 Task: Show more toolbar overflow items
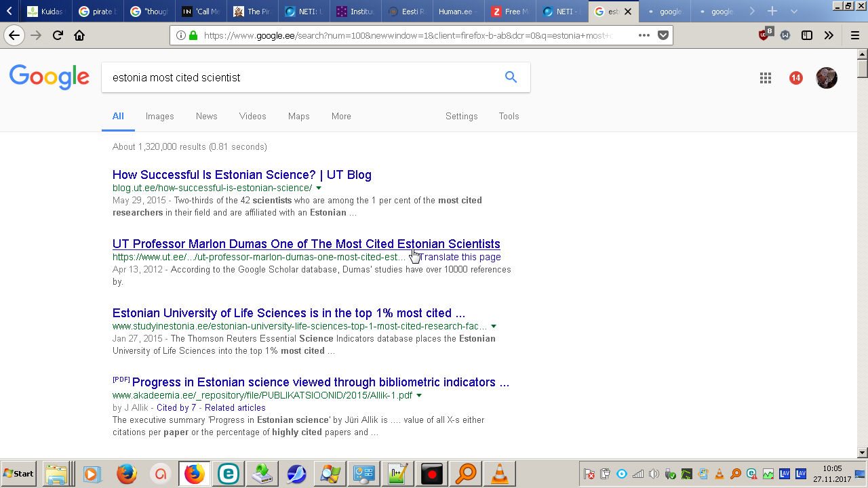829,35
